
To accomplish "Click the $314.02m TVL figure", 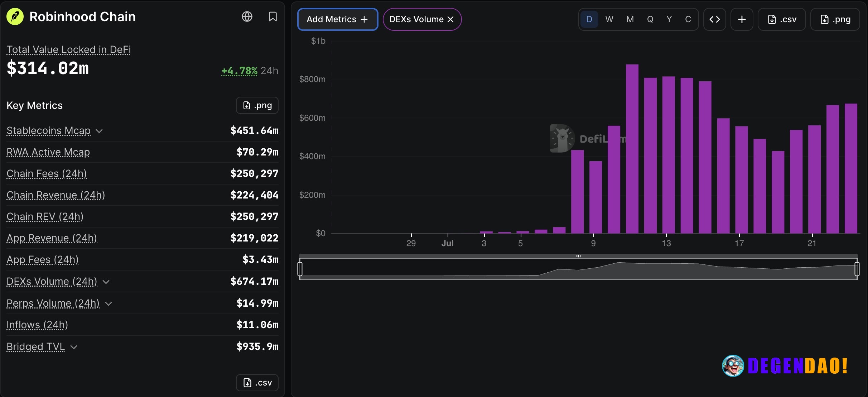I will [x=48, y=68].
